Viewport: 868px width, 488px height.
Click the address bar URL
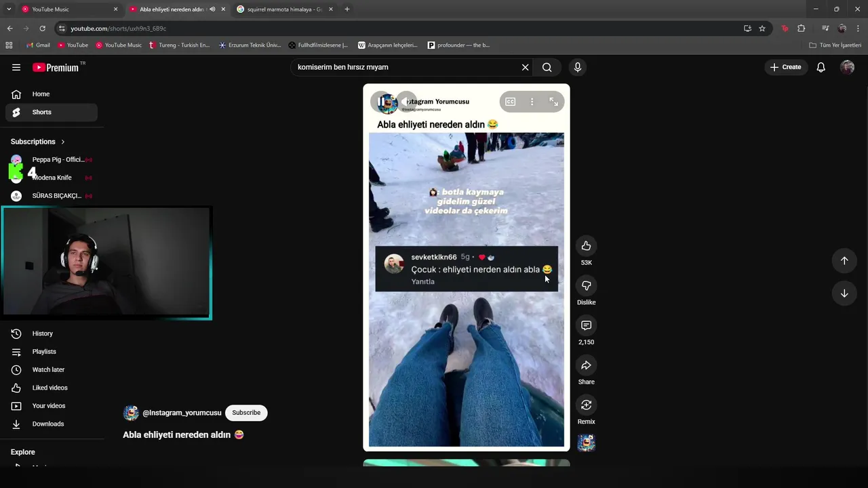119,28
